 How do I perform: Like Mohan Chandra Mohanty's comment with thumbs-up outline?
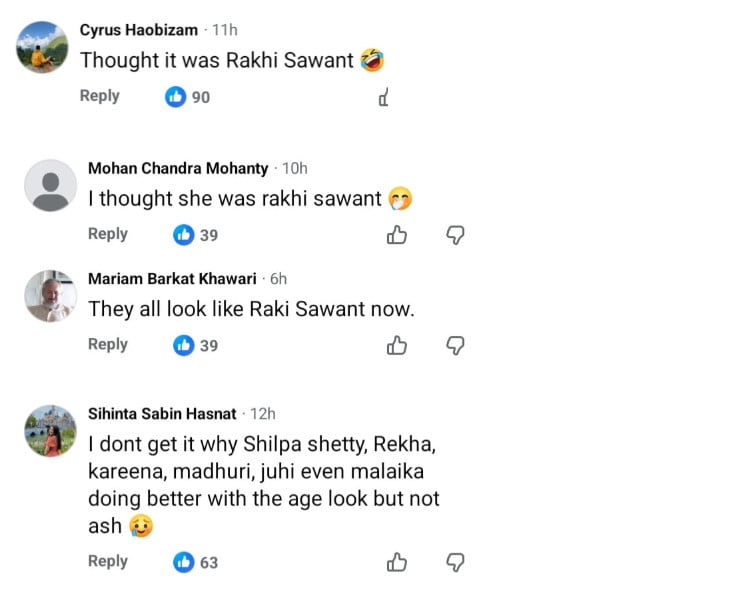pyautogui.click(x=397, y=235)
